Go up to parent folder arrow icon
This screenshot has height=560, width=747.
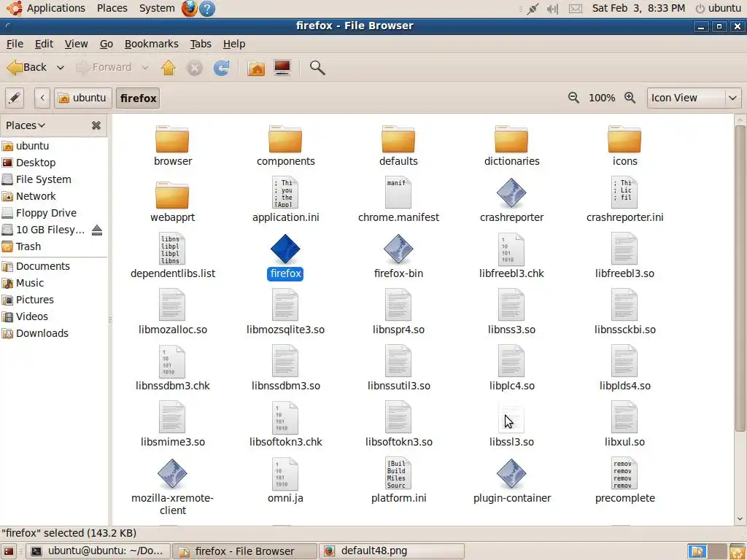tap(169, 68)
